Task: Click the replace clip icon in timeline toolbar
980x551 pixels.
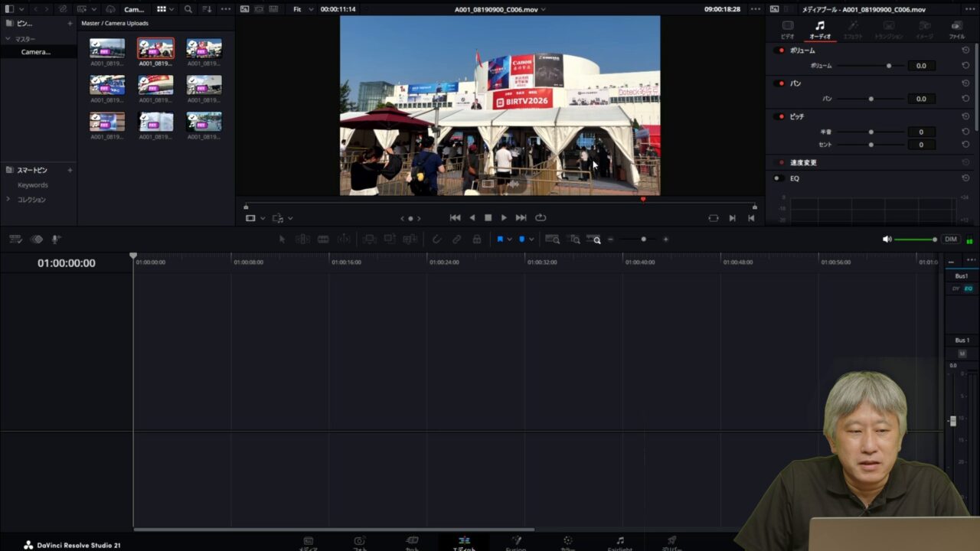Action: pos(410,239)
